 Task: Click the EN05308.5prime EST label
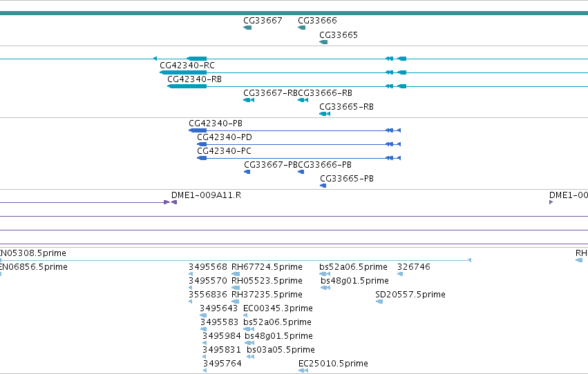tap(33, 253)
